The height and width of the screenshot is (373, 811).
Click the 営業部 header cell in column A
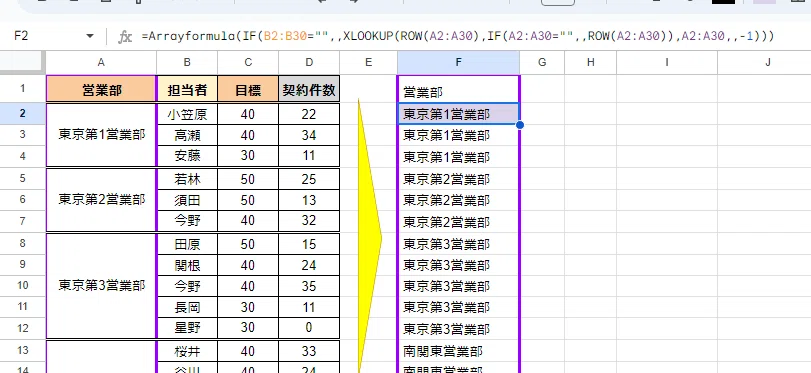pos(101,89)
